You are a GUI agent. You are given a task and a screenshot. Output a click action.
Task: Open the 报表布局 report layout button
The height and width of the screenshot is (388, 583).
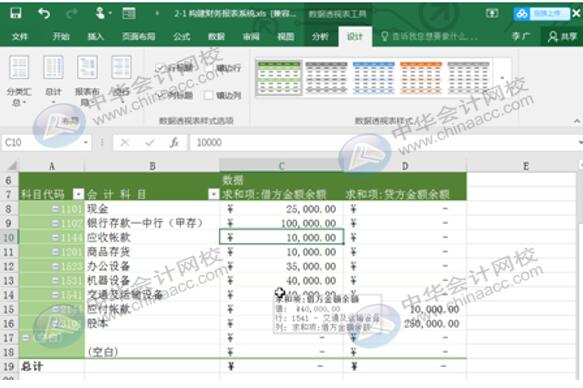tap(87, 81)
